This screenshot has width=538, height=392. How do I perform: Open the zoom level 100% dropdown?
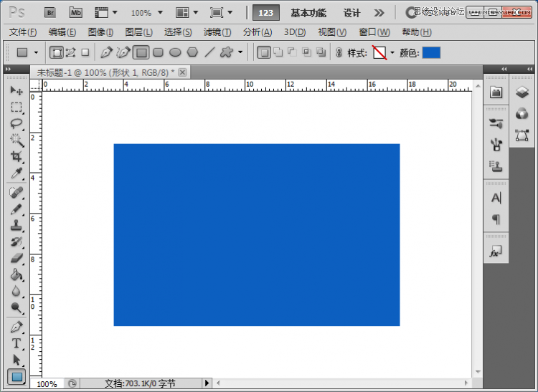(146, 12)
